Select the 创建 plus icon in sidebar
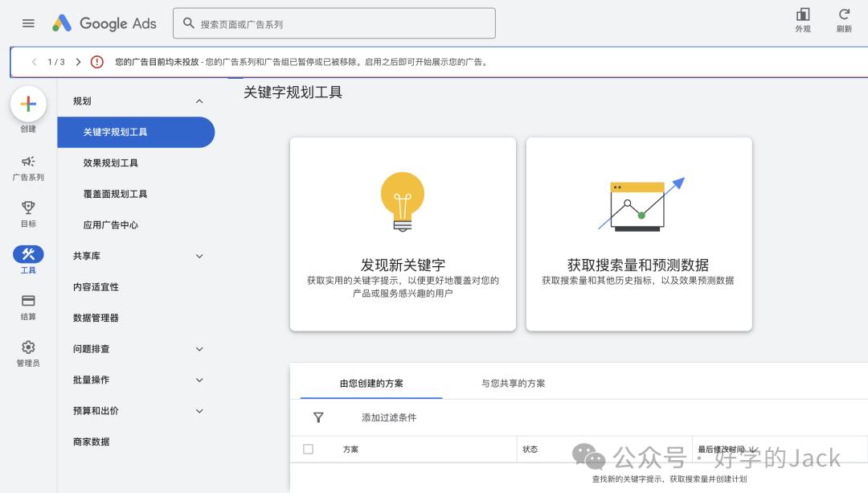This screenshot has height=493, width=868. coord(28,104)
